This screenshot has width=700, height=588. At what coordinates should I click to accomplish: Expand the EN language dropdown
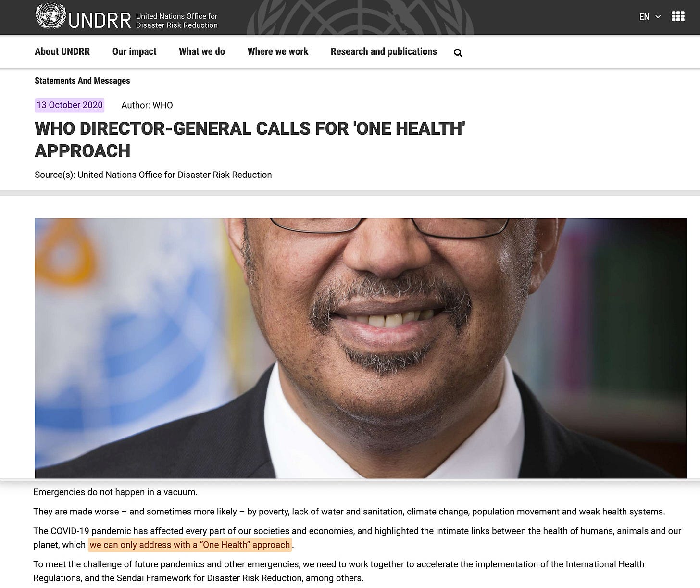click(x=650, y=17)
